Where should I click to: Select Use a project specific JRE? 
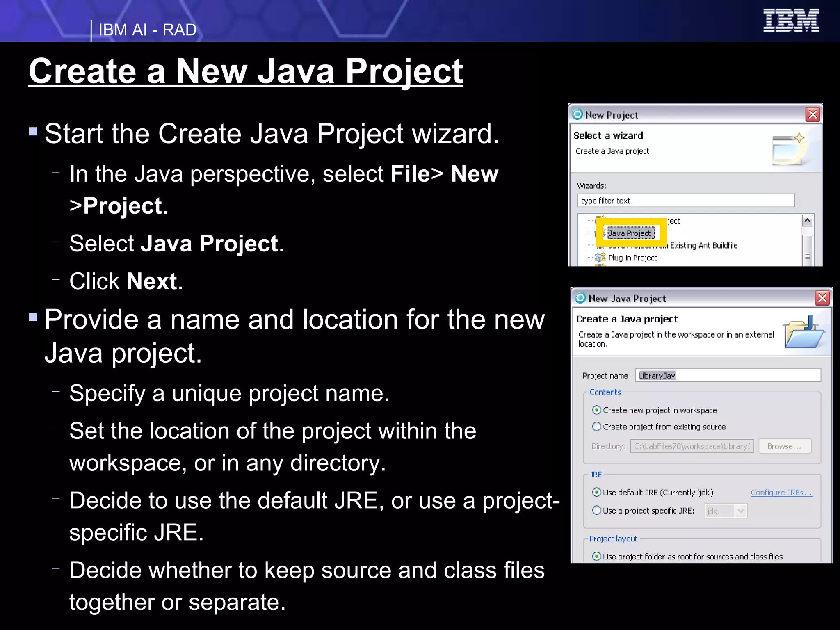pos(643,511)
